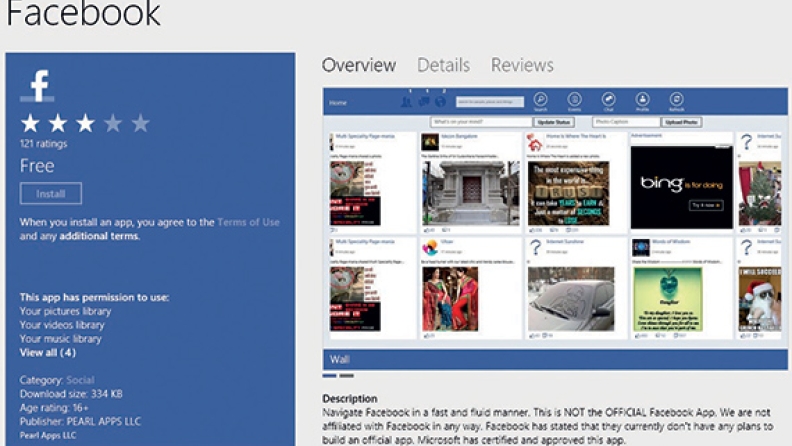Screen dimensions: 792x446
Task: Open the women in sarees photo
Action: pos(450,299)
